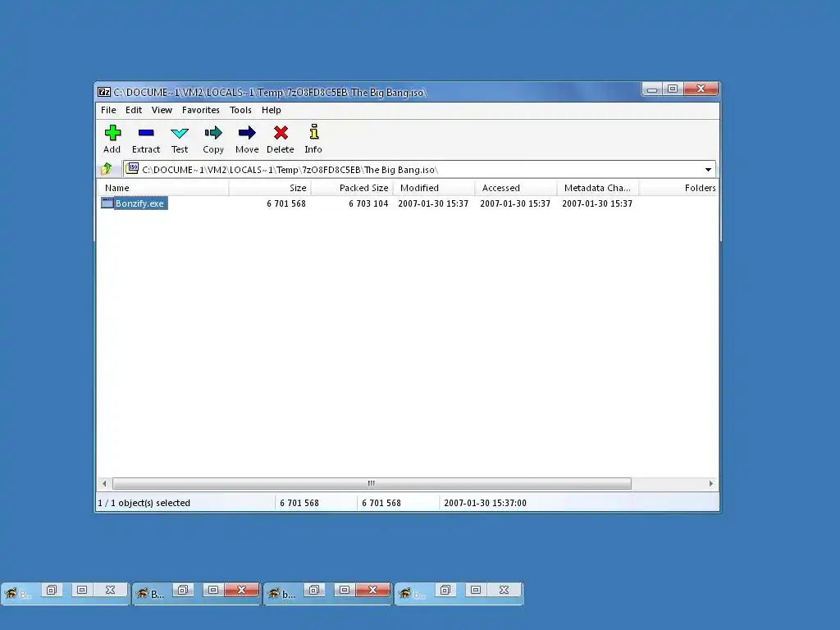Click the horizontal scrollbar thumb

tap(372, 483)
